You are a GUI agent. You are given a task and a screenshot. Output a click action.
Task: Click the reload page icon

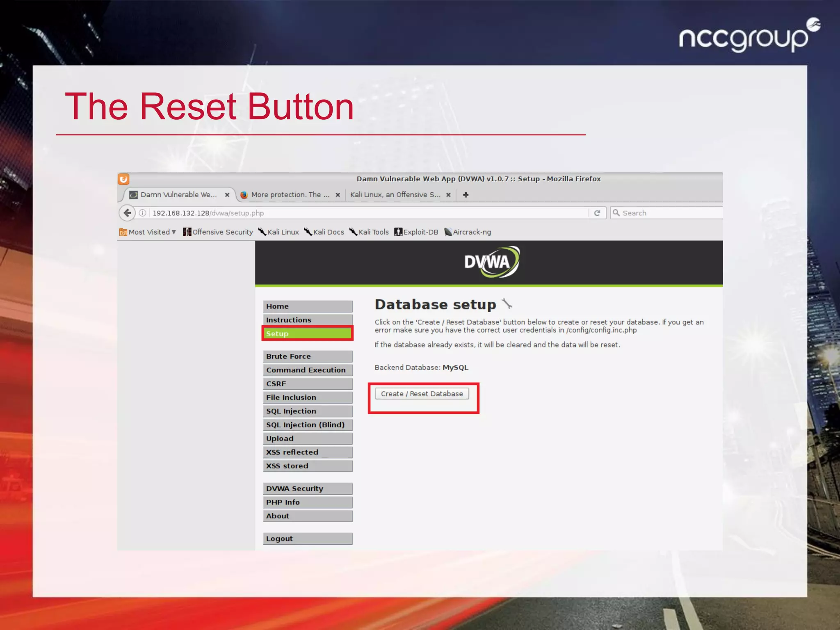pos(597,213)
